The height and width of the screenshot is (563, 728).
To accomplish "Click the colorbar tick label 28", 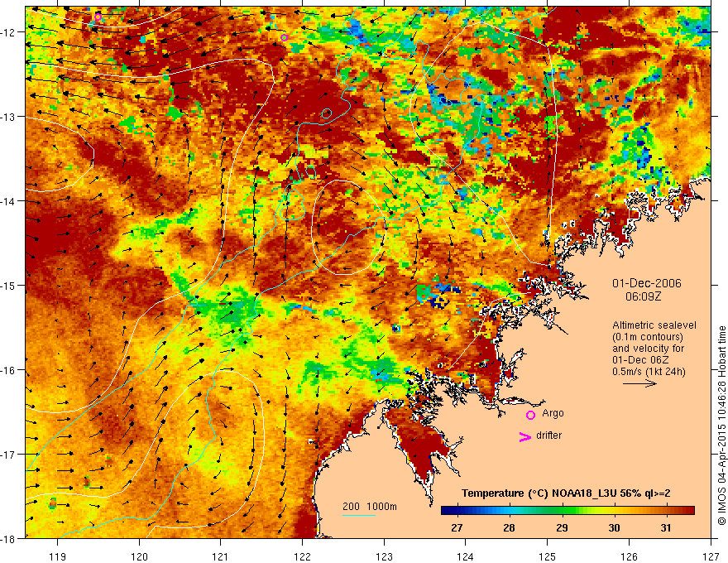I will (x=510, y=527).
